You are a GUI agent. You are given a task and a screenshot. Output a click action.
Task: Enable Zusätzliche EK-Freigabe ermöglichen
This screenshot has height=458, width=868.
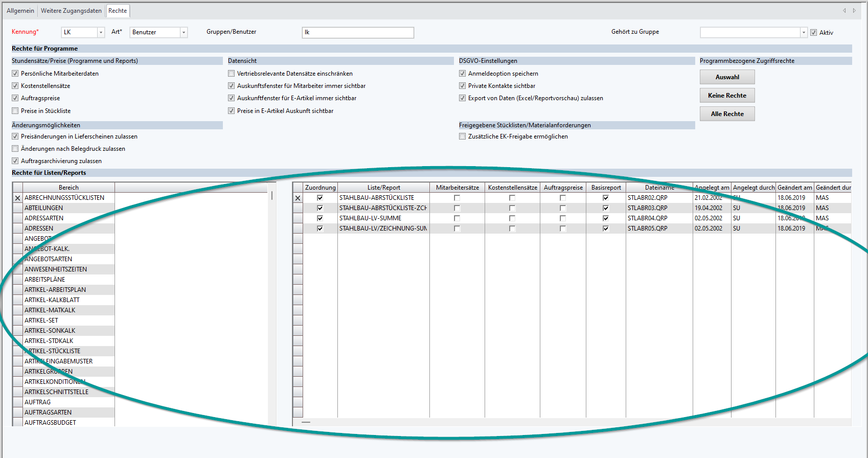click(463, 136)
